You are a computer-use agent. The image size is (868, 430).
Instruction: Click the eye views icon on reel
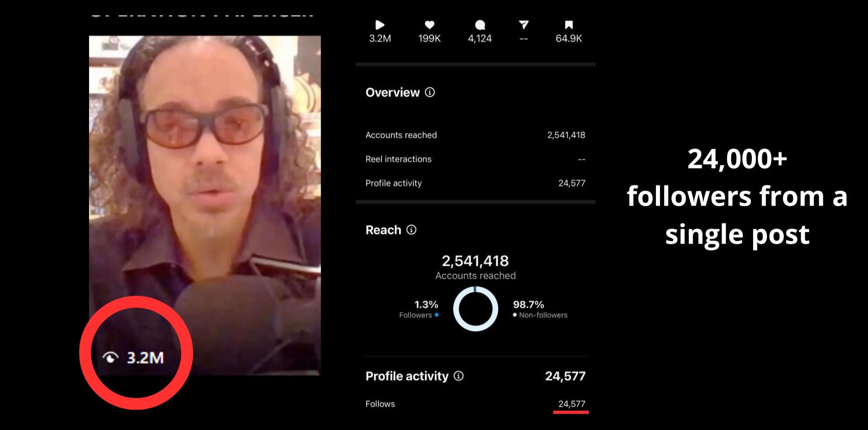[x=110, y=358]
